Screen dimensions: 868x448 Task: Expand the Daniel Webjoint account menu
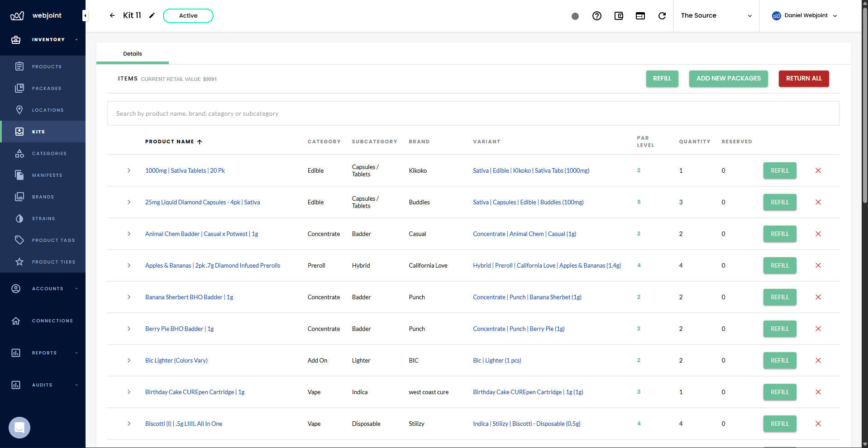(x=805, y=15)
